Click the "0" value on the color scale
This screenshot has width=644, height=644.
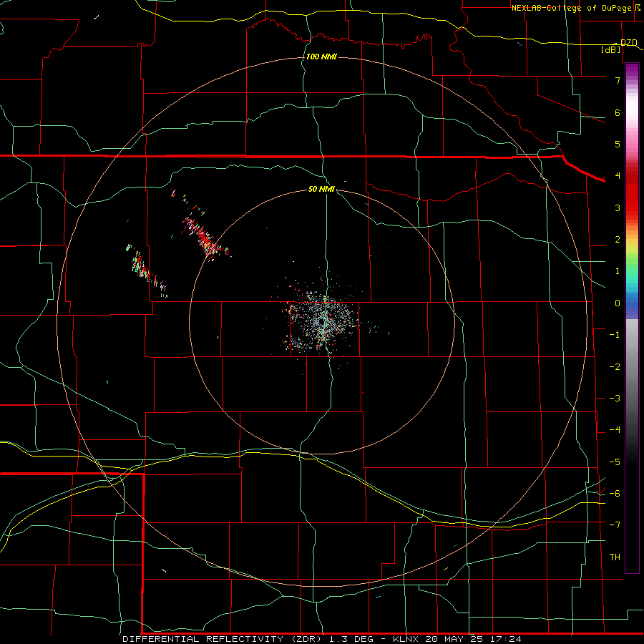618,303
